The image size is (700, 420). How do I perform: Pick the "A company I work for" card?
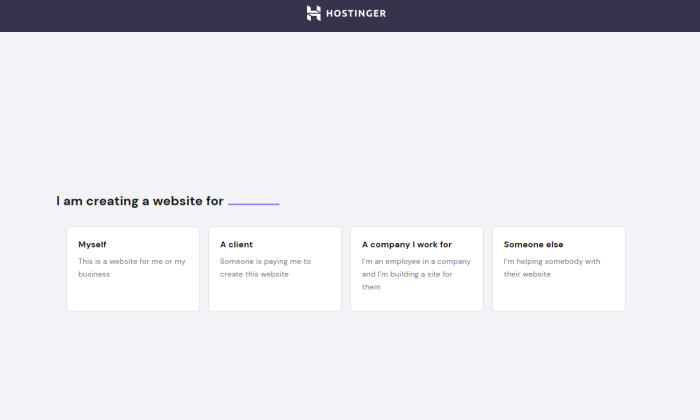[x=417, y=269]
